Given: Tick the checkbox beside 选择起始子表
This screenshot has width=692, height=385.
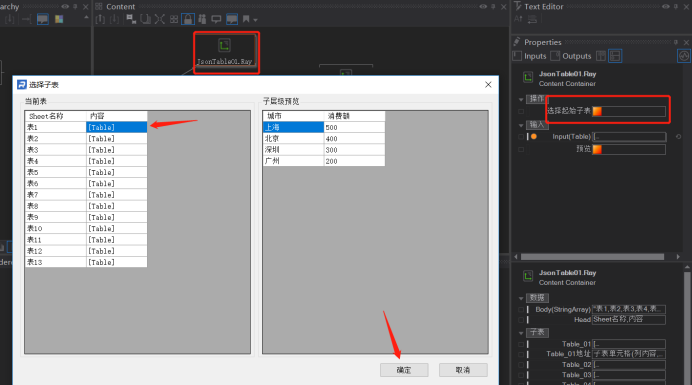Looking at the screenshot, I should (521, 111).
